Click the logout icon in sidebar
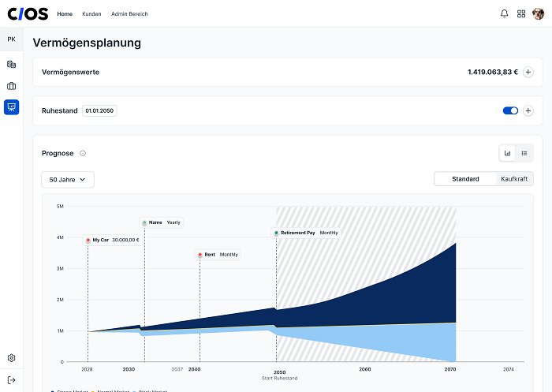Screen dimensions: 552x392 [x=11, y=380]
